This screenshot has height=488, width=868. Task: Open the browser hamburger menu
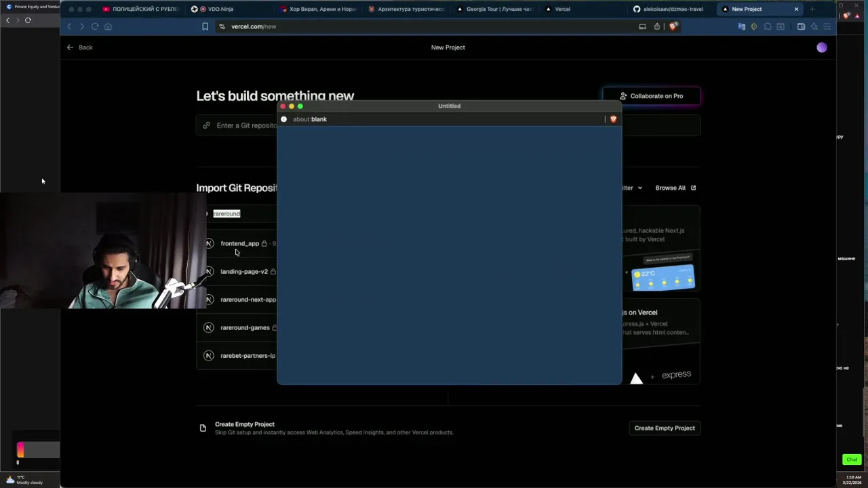click(x=827, y=26)
